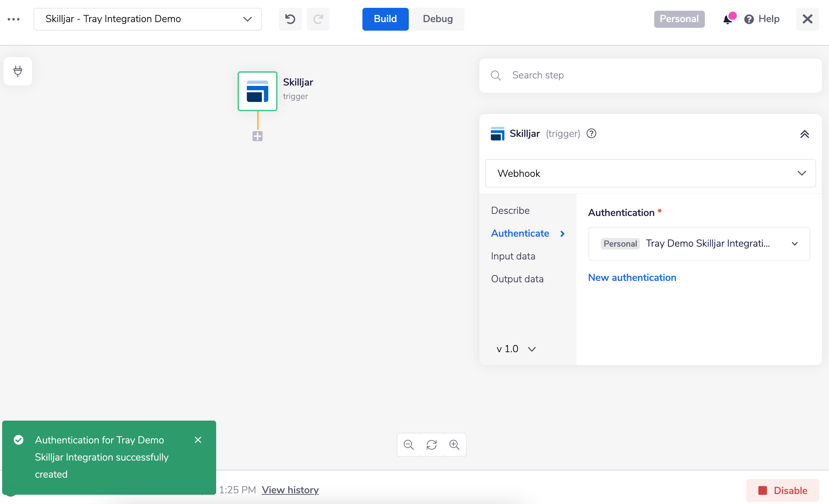Zoom in the workflow canvas
This screenshot has width=829, height=504.
tap(454, 444)
